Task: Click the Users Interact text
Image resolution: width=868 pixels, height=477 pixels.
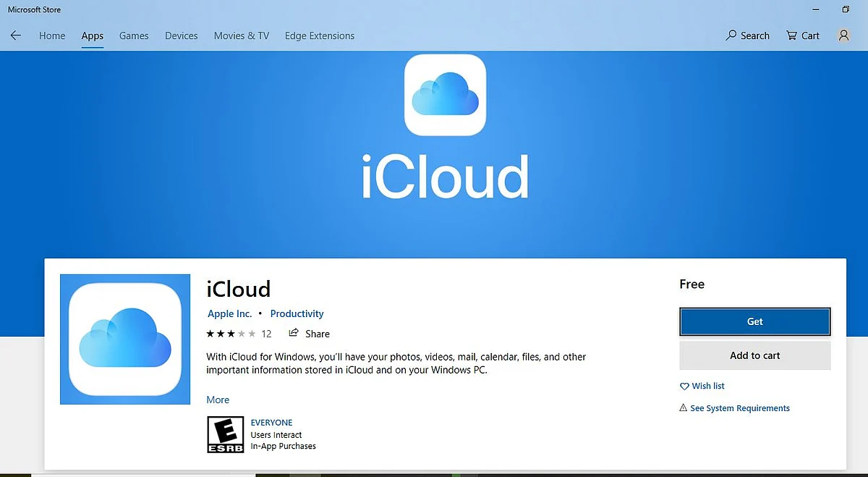Action: 276,435
